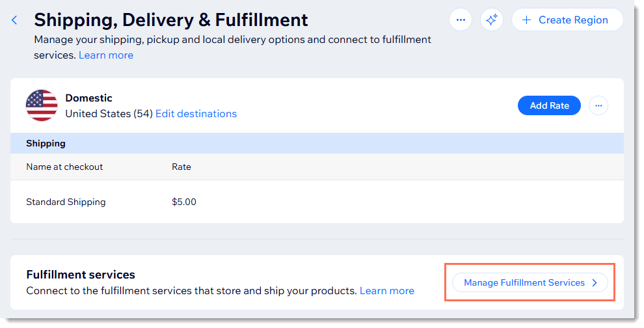Click the Name at checkout column header
This screenshot has width=644, height=328.
point(64,167)
